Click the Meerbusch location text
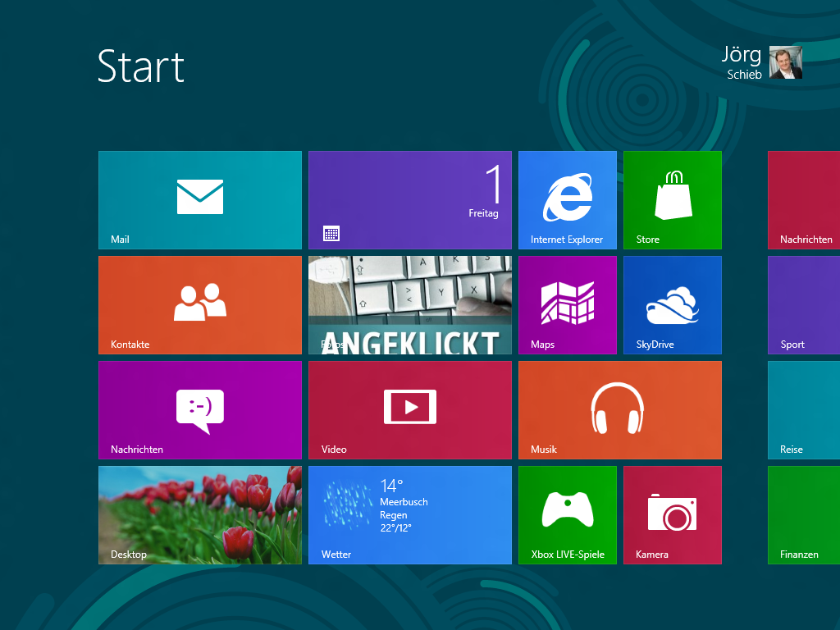 coord(404,502)
